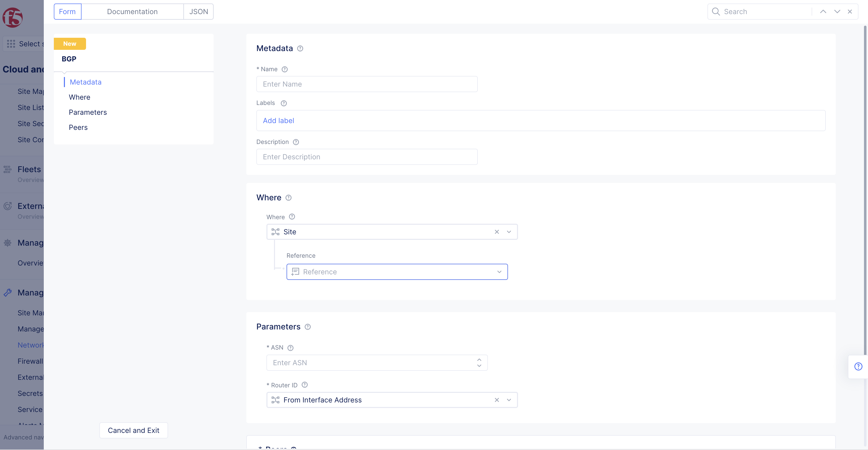Clear the From Interface Address selection X
Image resolution: width=868 pixels, height=450 pixels.
497,400
